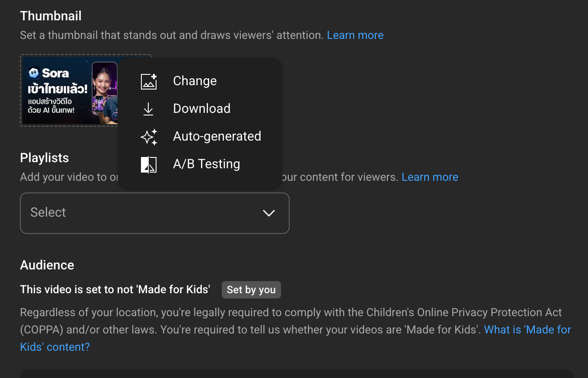Select the "Change" menu entry
Image resolution: width=588 pixels, height=378 pixels.
[195, 81]
